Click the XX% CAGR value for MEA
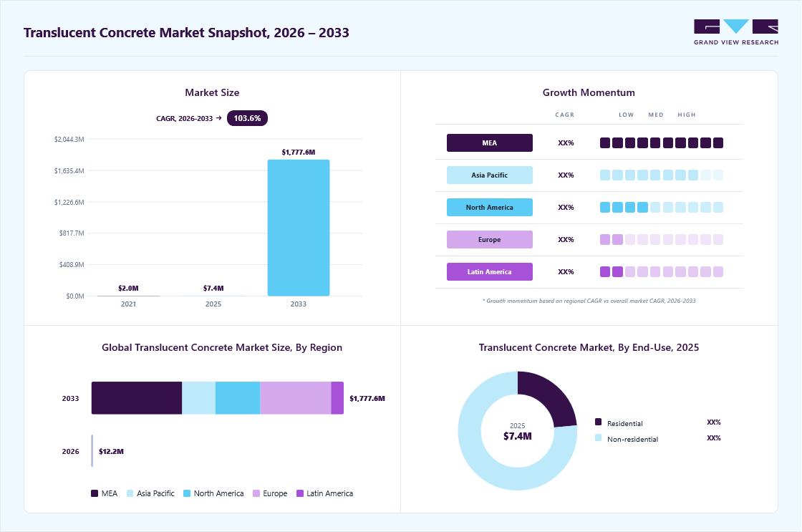Image resolution: width=802 pixels, height=532 pixels. [566, 143]
